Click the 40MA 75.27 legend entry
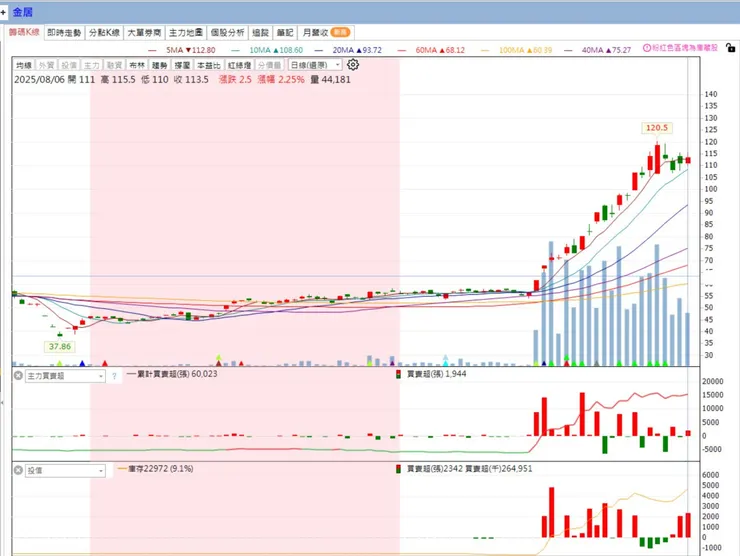740x556 pixels. click(x=597, y=50)
